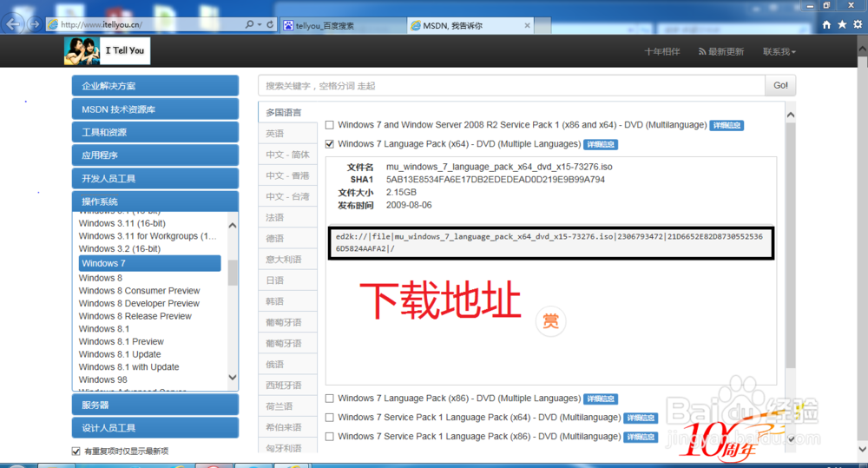This screenshot has height=468, width=868.
Task: Click the search keyword input box
Action: pos(511,86)
